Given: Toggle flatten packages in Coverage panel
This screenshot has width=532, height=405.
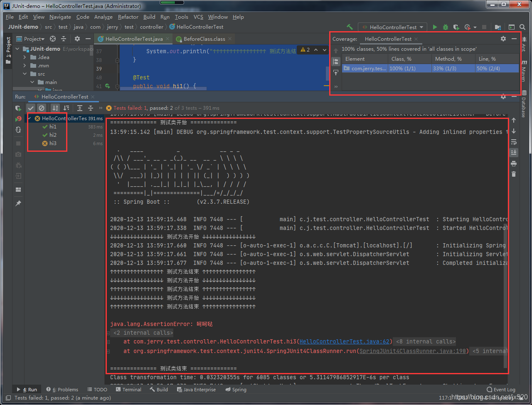Looking at the screenshot, I should 336,62.
